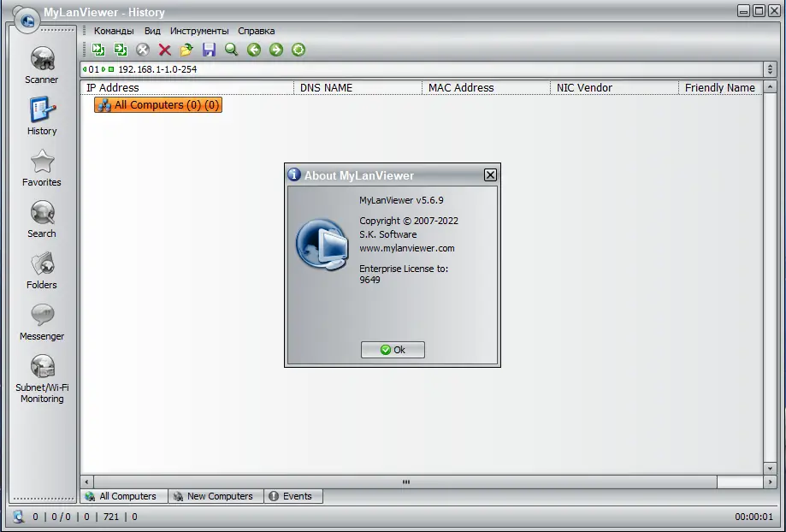Click the blue info icon in About title
This screenshot has width=786, height=532.
click(x=294, y=174)
